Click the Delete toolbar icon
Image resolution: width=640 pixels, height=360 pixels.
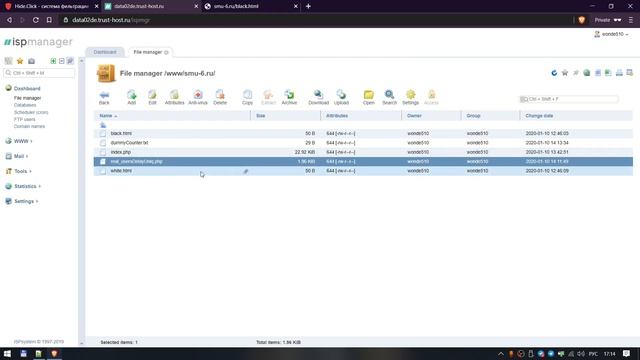click(x=220, y=98)
